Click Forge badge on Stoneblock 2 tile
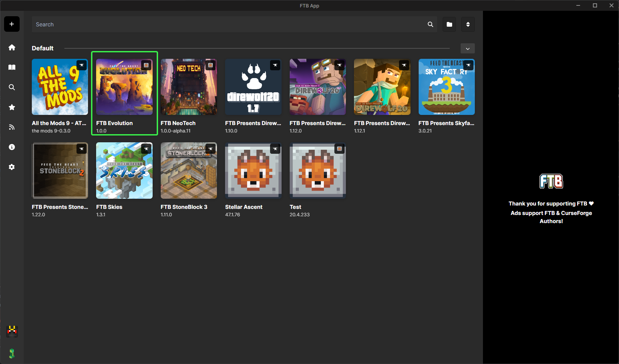This screenshot has width=619, height=364. [x=82, y=149]
